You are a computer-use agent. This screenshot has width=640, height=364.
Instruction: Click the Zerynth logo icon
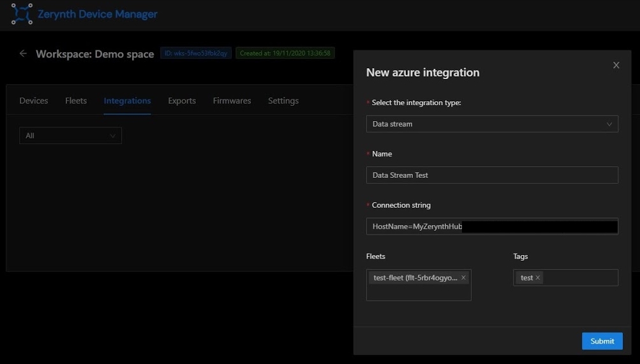22,14
